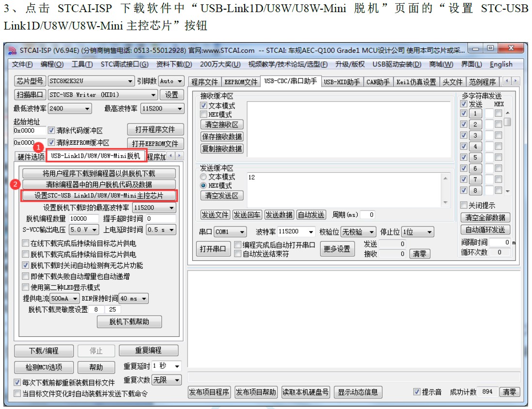Switch to Keil仿真设置 tab

(x=416, y=82)
